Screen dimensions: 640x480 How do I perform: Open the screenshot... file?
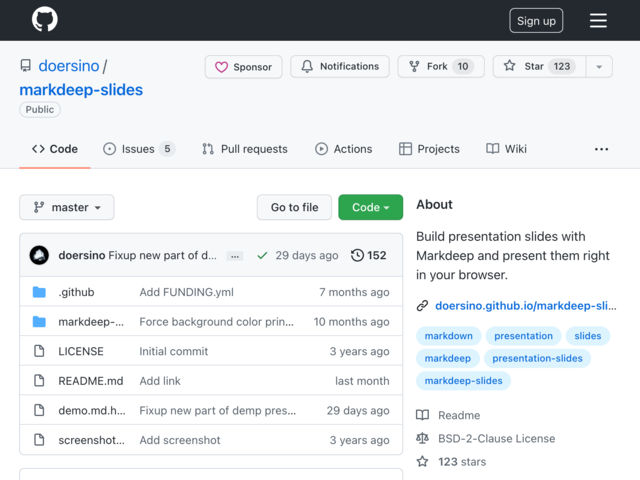91,440
